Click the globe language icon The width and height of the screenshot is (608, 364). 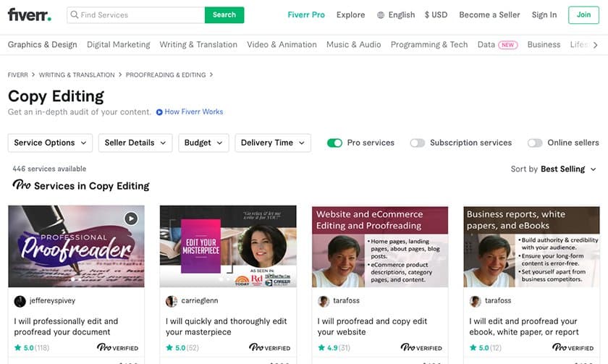click(x=381, y=15)
